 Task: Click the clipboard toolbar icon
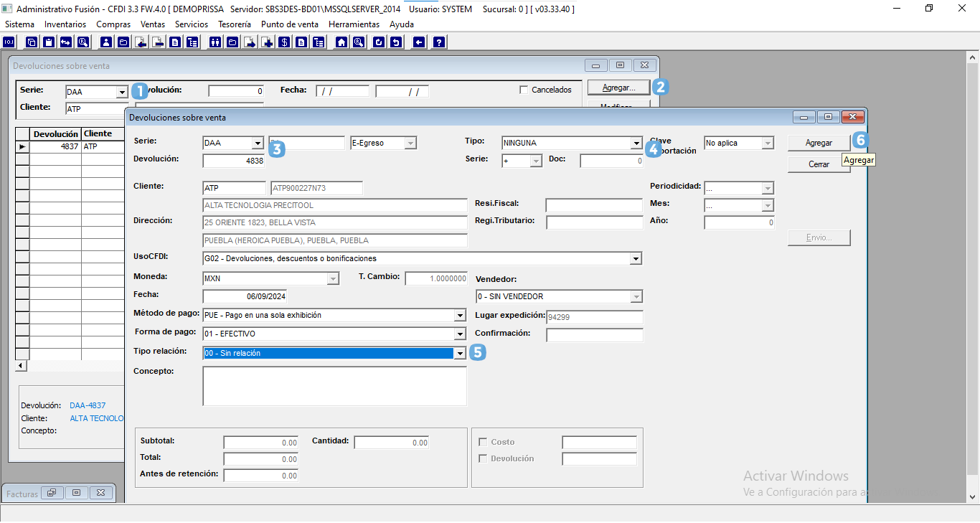click(49, 42)
